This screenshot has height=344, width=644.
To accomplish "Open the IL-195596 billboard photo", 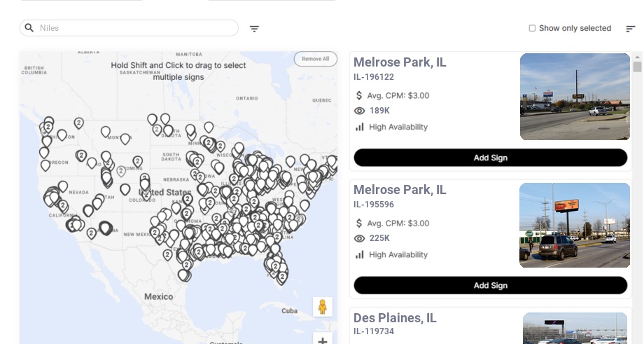I will [x=575, y=225].
